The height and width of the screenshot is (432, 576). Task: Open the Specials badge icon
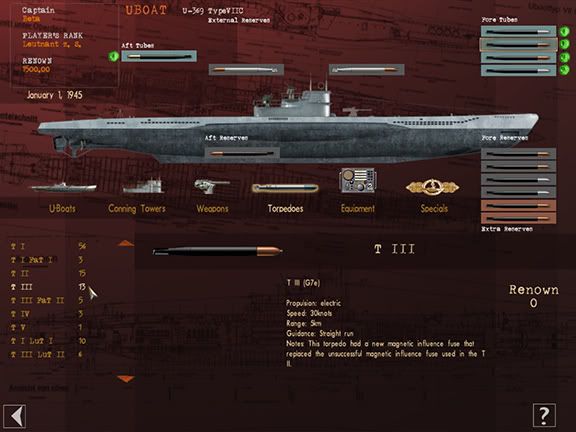pyautogui.click(x=433, y=187)
